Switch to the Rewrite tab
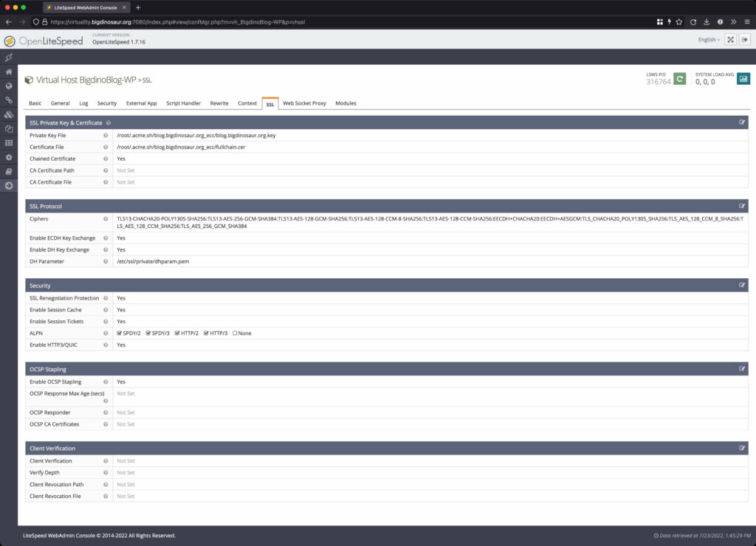Image resolution: width=756 pixels, height=546 pixels. coord(219,103)
